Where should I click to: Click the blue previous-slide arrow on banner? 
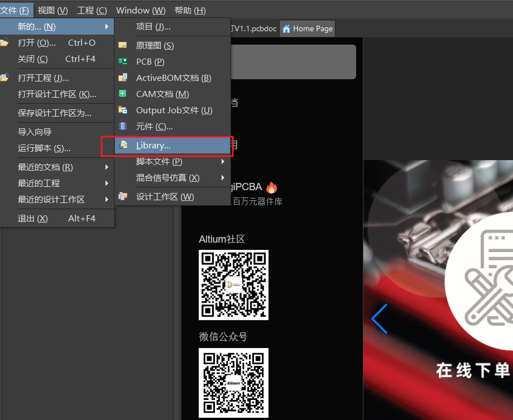tap(380, 318)
